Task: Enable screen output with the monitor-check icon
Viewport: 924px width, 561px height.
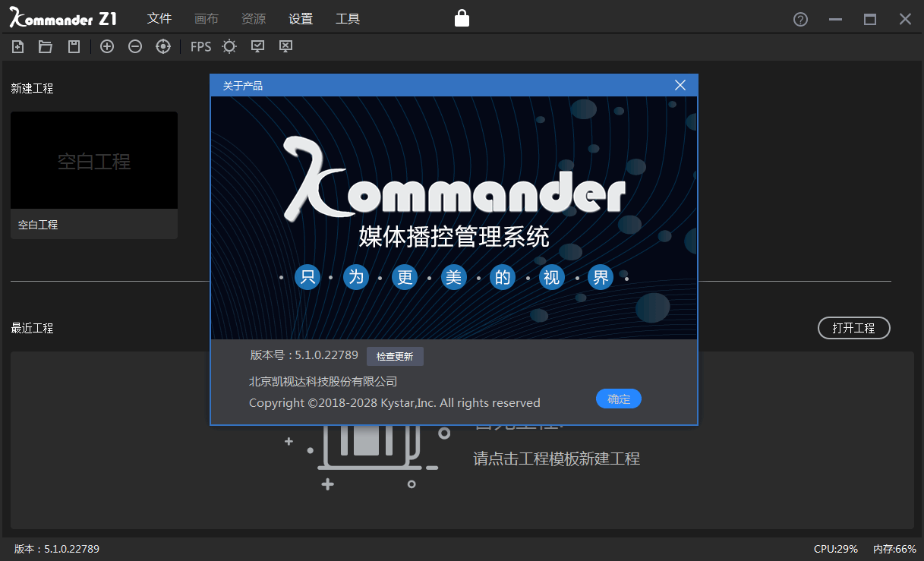Action: click(x=257, y=46)
